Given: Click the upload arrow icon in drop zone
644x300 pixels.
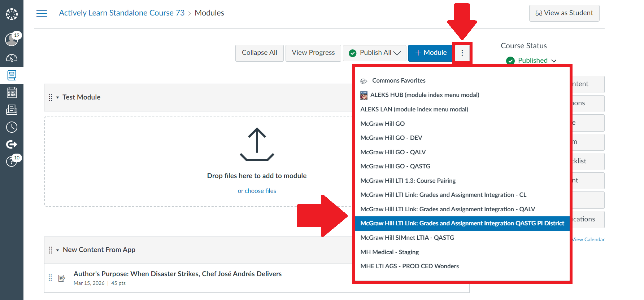Looking at the screenshot, I should pyautogui.click(x=257, y=144).
